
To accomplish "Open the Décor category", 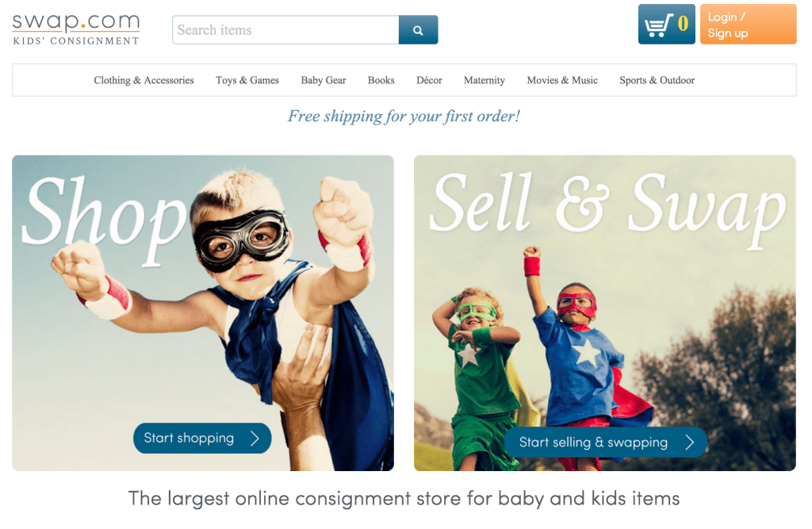I will (429, 80).
